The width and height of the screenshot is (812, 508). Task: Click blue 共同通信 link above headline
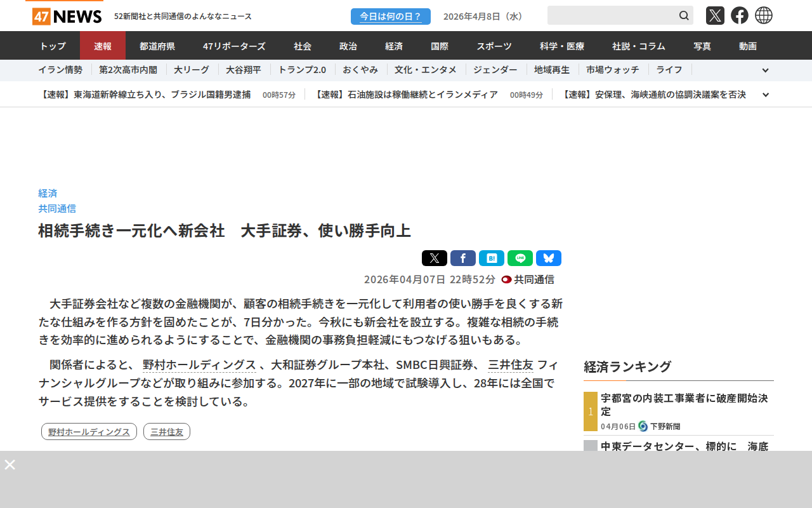(x=57, y=208)
